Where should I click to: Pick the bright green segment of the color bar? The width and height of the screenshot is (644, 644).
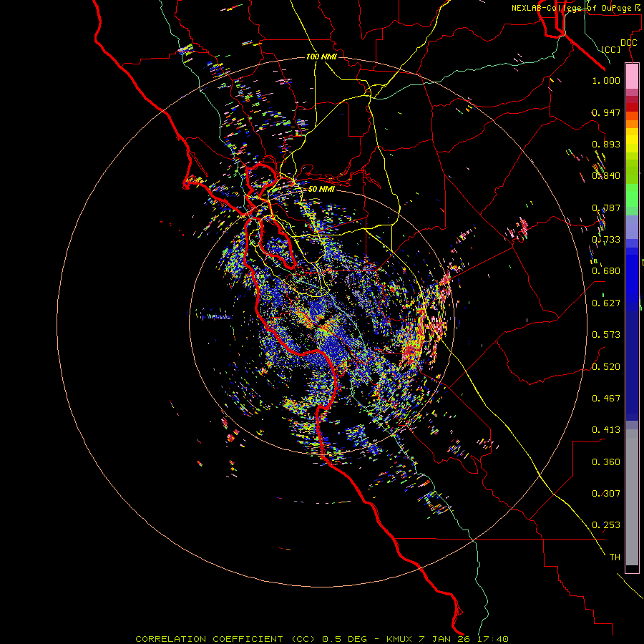pyautogui.click(x=632, y=195)
